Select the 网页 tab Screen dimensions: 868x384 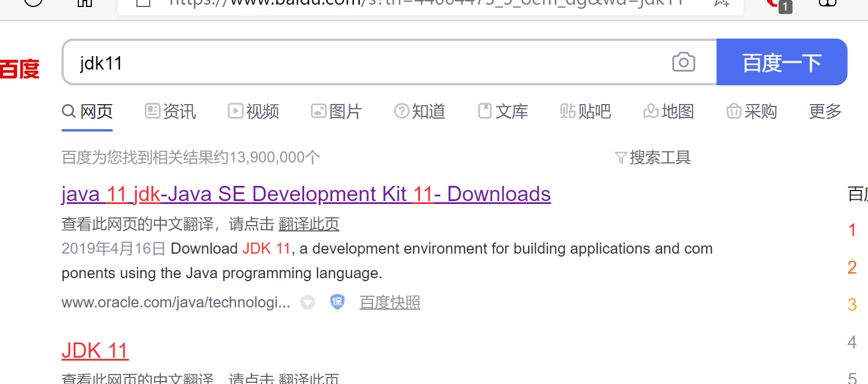point(88,111)
